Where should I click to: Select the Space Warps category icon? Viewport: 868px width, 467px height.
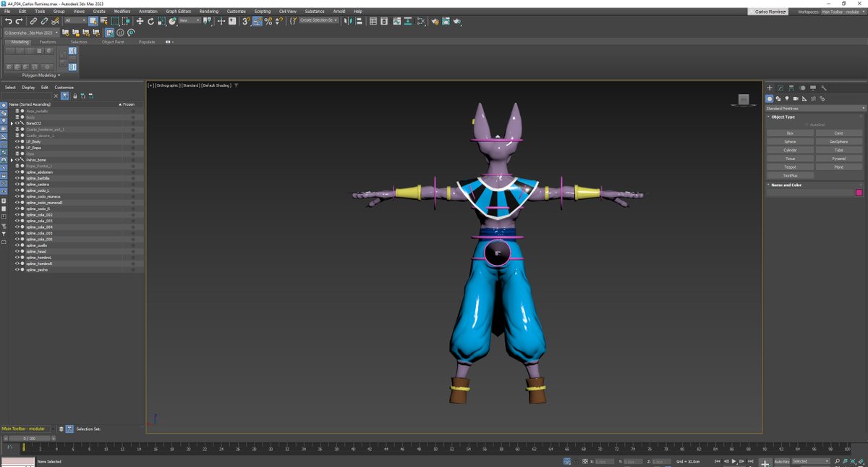click(813, 98)
